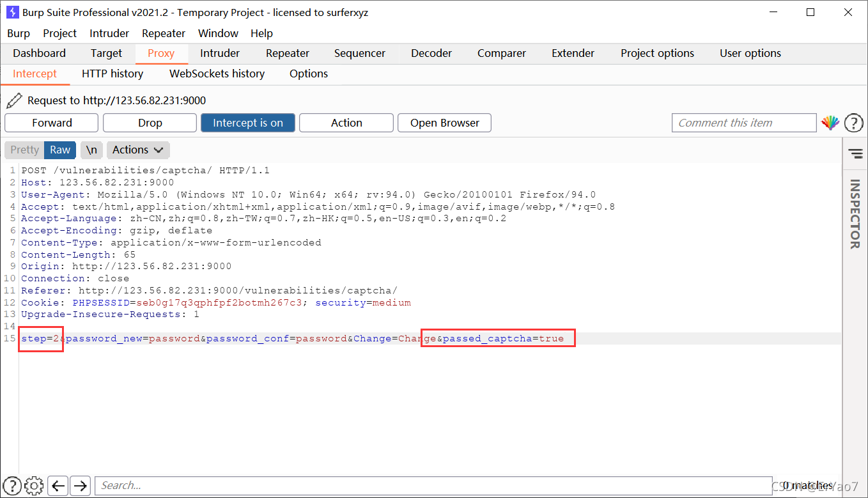The image size is (868, 498).
Task: Maximize the Burp Suite window
Action: coord(810,12)
